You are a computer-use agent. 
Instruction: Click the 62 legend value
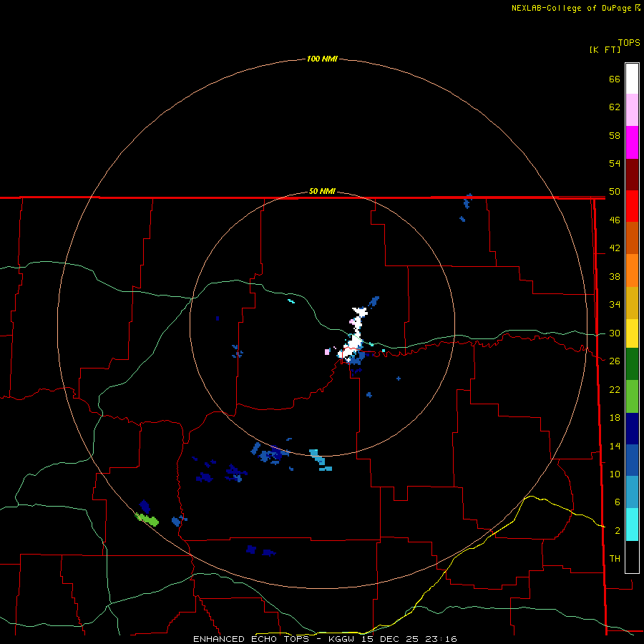click(x=615, y=107)
